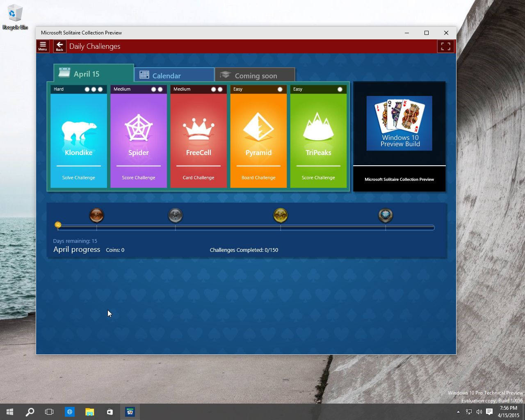Click the April progress coin slider

click(58, 225)
